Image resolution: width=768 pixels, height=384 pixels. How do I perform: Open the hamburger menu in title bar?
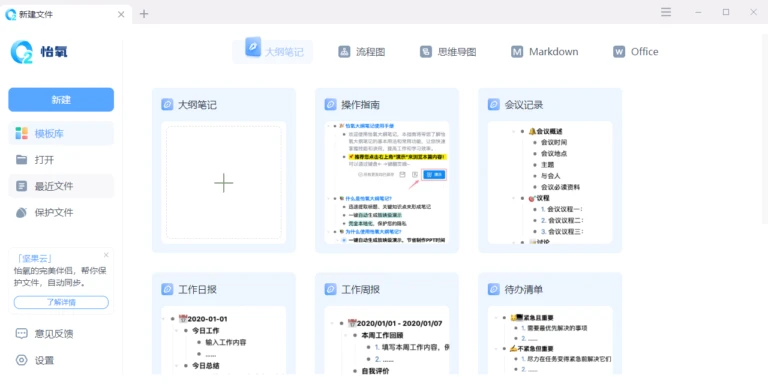(666, 12)
